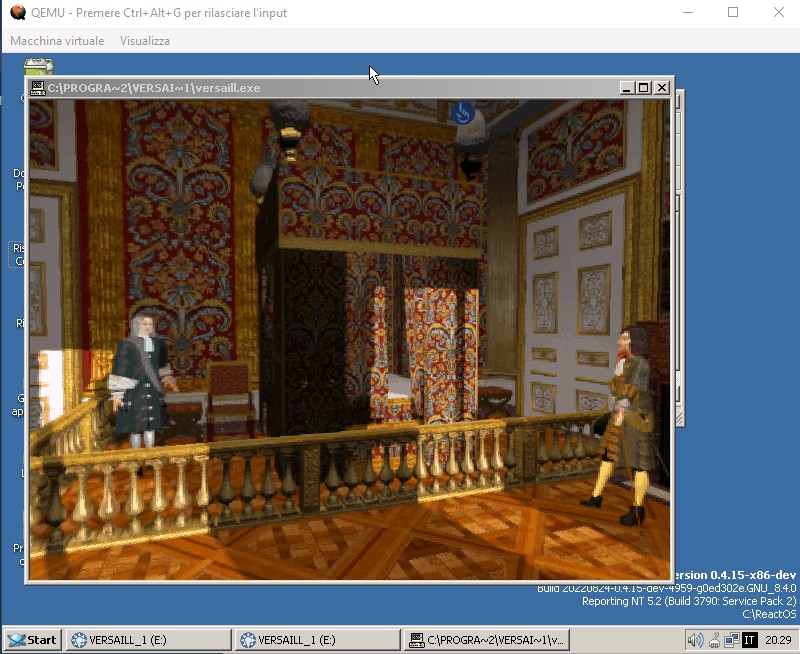Image resolution: width=800 pixels, height=654 pixels.
Task: Click the versaill.exe icon in the title bar
Action: [x=37, y=88]
